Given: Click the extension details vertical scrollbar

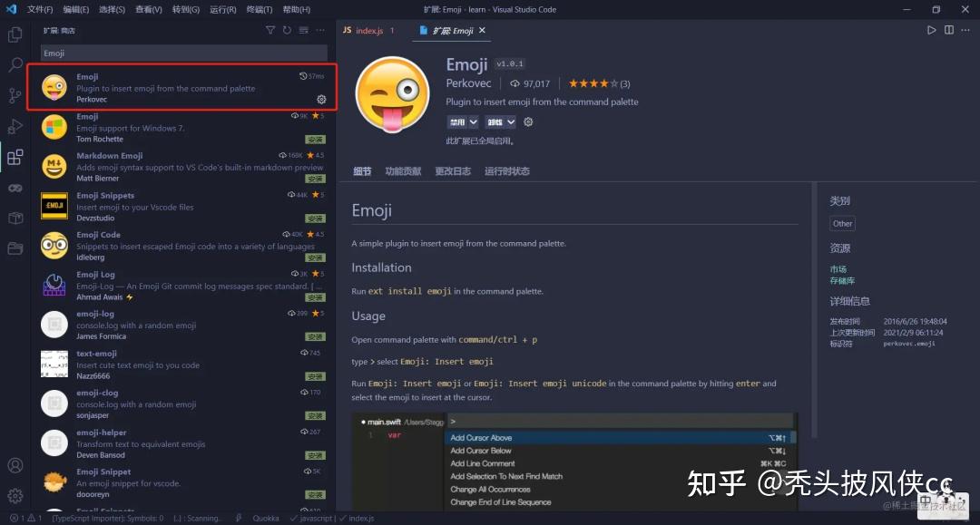Looking at the screenshot, I should (x=814, y=310).
